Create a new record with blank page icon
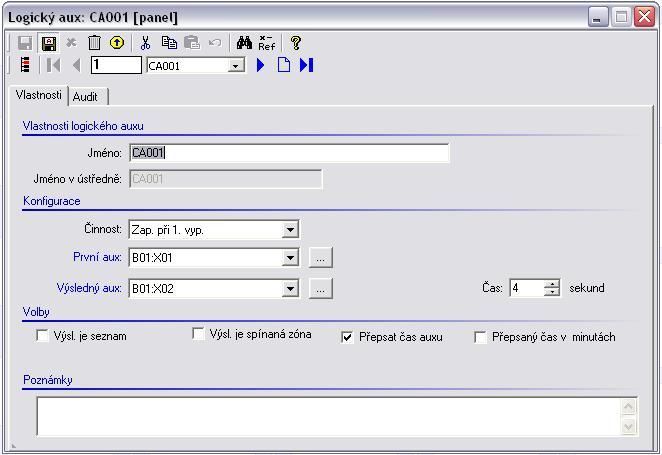Screen dimensions: 662x455 click(283, 65)
